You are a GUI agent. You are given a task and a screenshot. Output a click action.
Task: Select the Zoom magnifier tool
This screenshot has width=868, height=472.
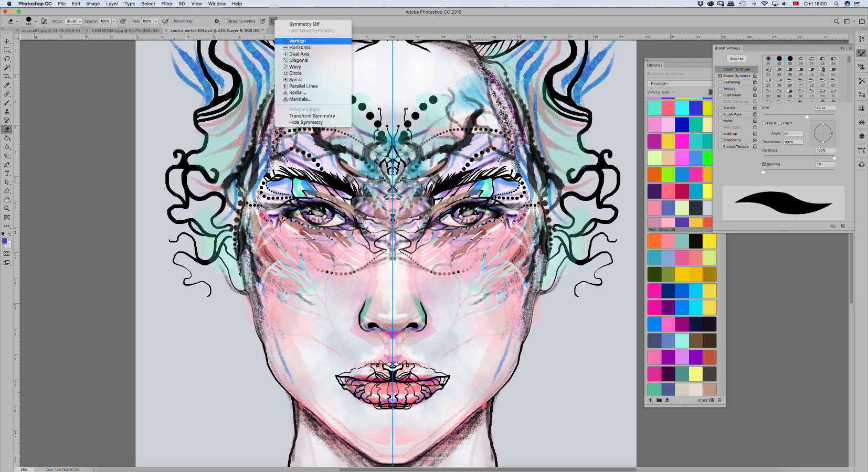(7, 209)
